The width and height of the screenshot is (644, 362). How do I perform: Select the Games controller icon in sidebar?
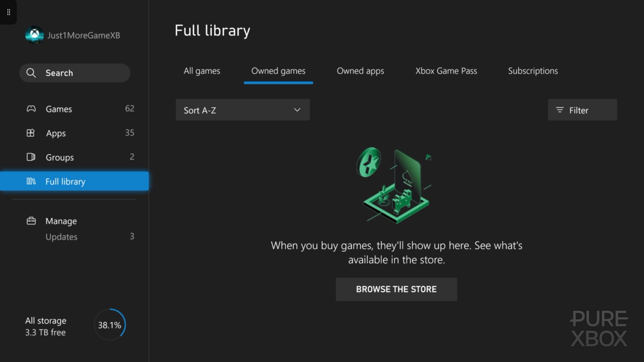point(31,109)
